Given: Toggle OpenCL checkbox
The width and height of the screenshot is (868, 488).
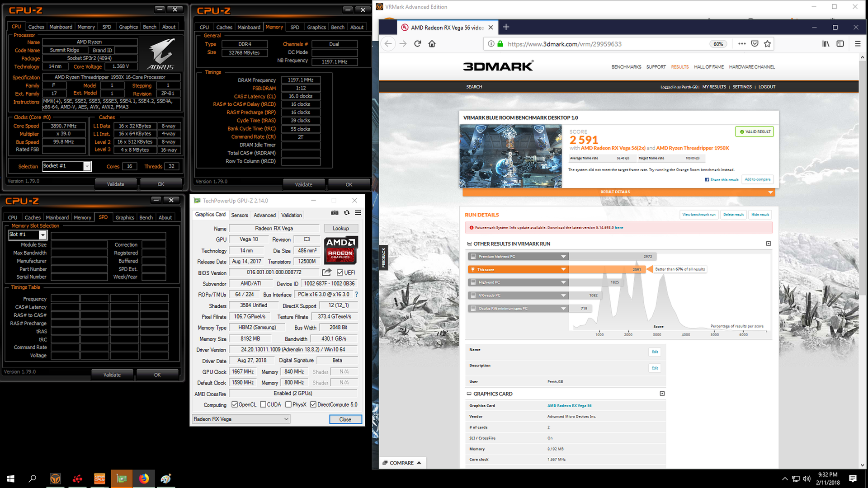Looking at the screenshot, I should (235, 405).
